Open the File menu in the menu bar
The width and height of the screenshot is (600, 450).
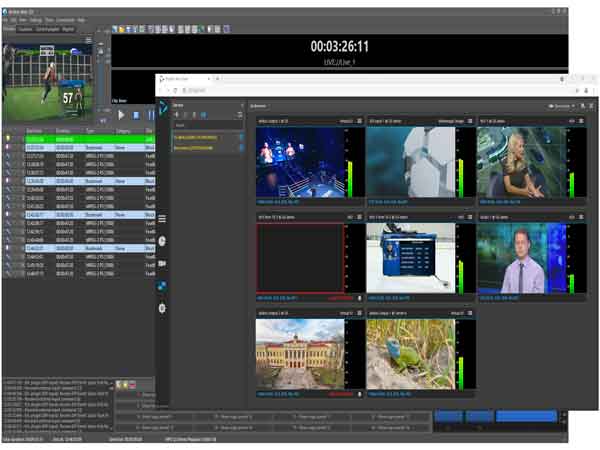click(5, 20)
